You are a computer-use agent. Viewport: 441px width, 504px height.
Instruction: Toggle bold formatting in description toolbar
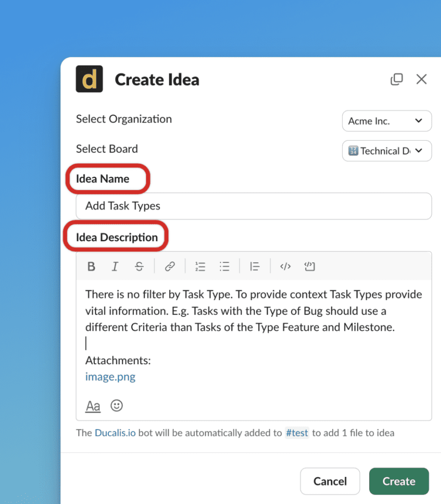point(91,266)
